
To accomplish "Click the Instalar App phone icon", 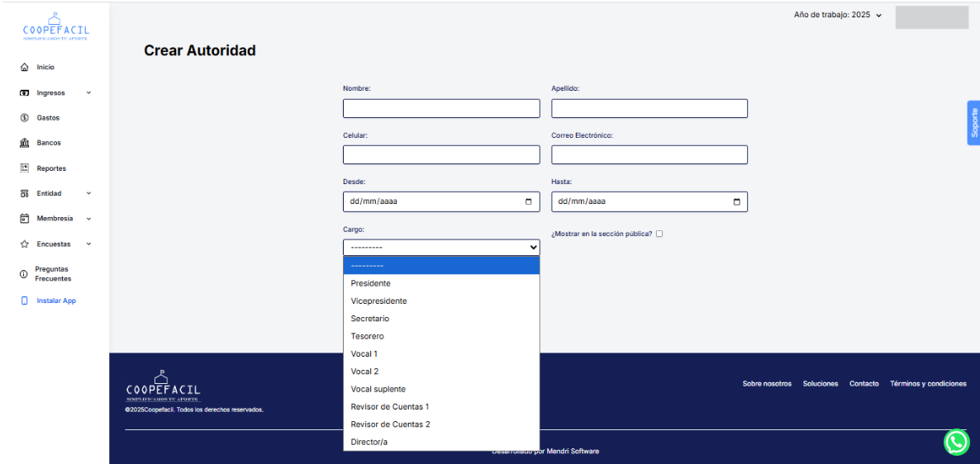I will 25,301.
